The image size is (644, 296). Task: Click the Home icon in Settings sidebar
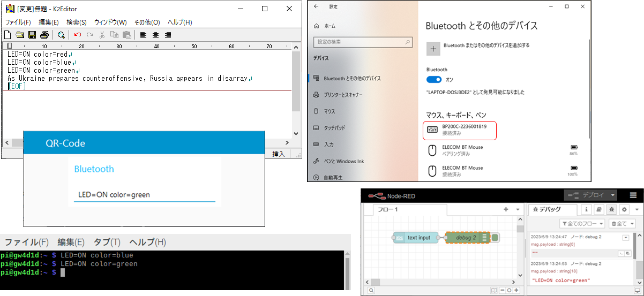pyautogui.click(x=317, y=26)
